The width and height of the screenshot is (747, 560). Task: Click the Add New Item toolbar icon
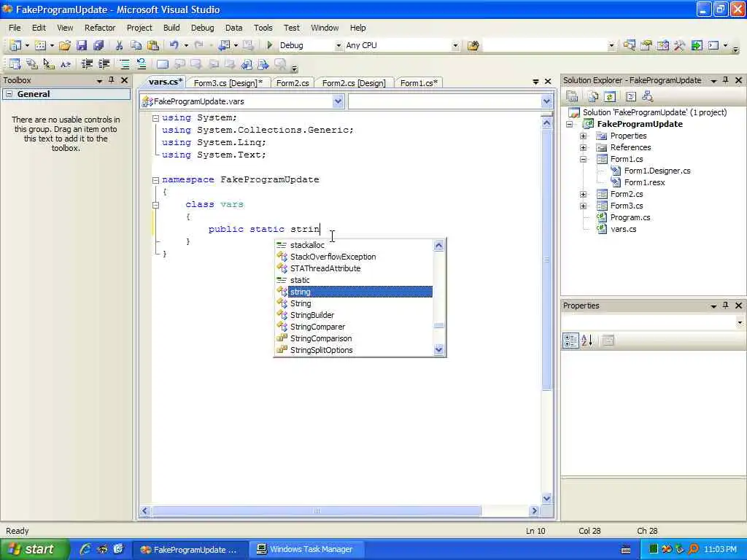click(x=41, y=45)
